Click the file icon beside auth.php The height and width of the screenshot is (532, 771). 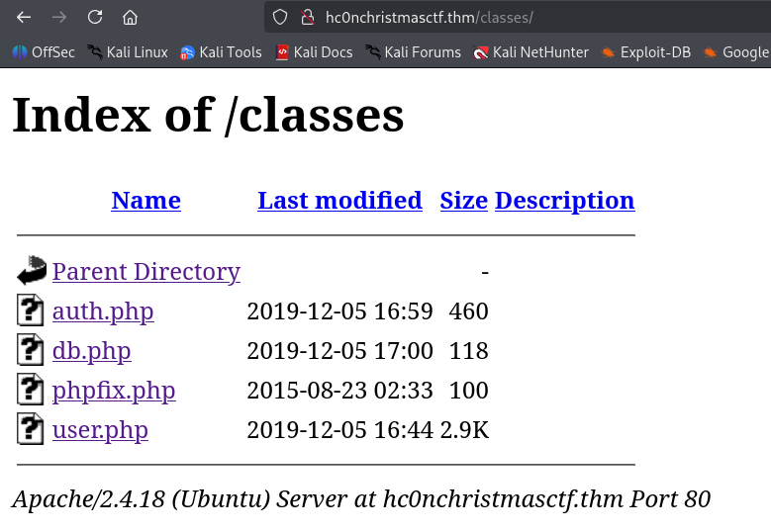[32, 311]
